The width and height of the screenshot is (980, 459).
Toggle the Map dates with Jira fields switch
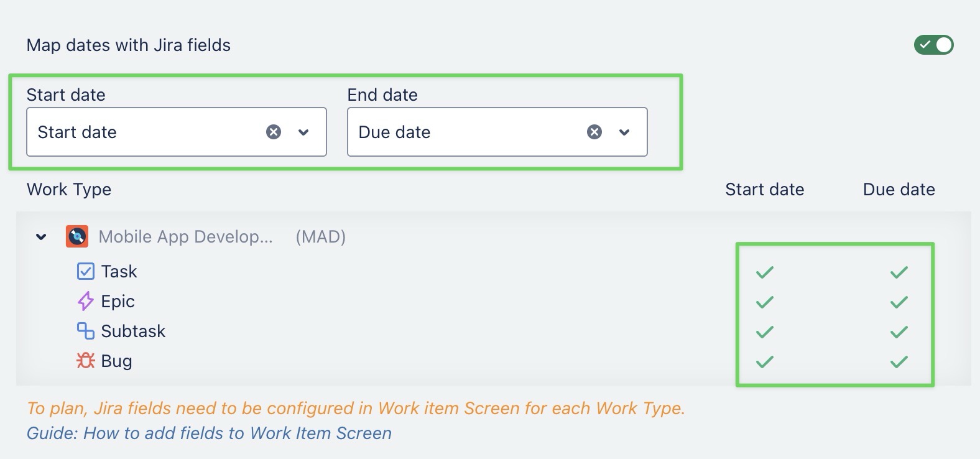point(933,45)
